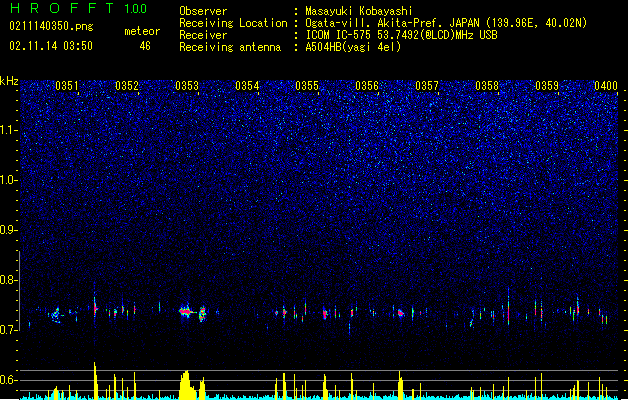Click the Observer field label
629x400 pixels.
(x=203, y=11)
